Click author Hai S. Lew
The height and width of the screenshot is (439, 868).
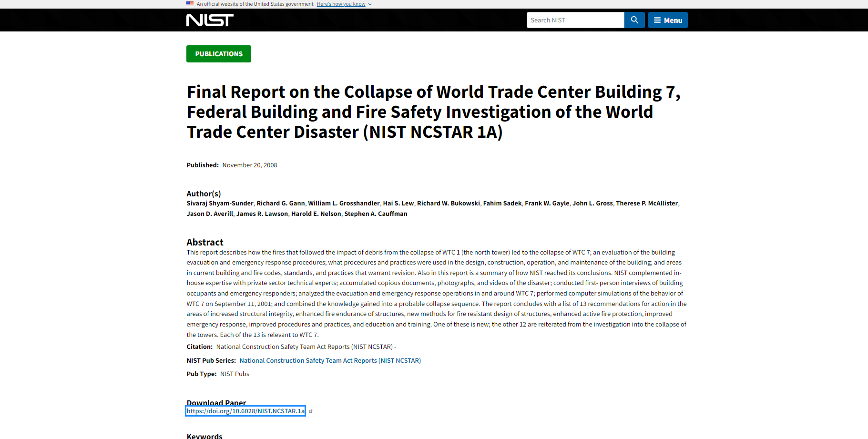click(x=398, y=203)
